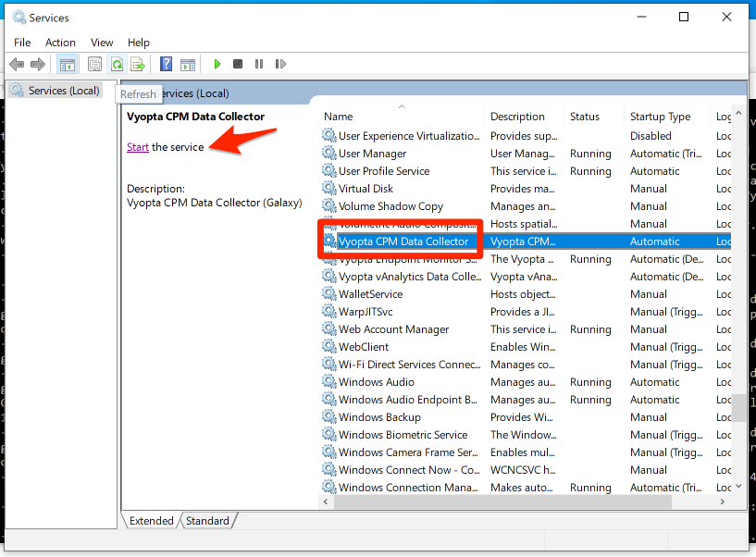Click gear icon beside Virtual Disk
Image resolution: width=756 pixels, height=557 pixels.
pos(329,188)
